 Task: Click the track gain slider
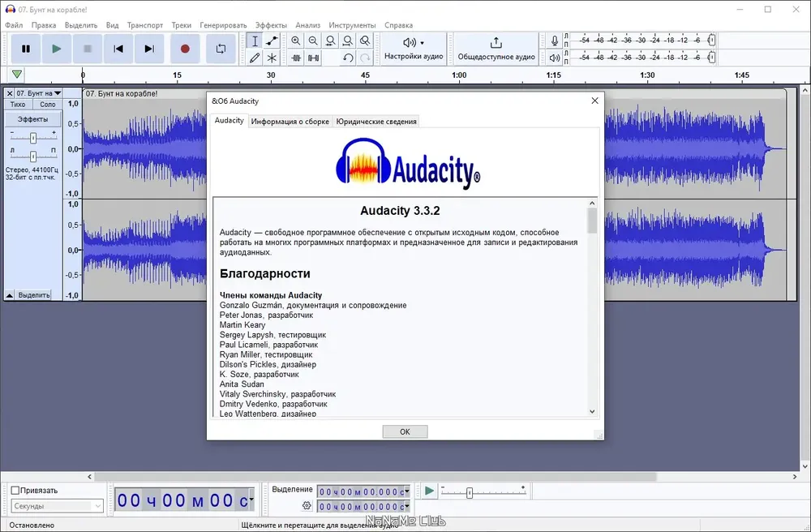click(33, 138)
